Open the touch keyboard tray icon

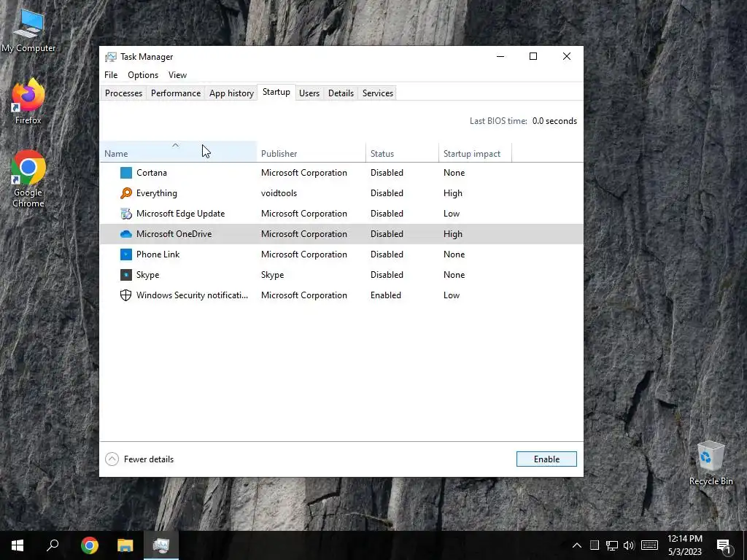point(649,545)
